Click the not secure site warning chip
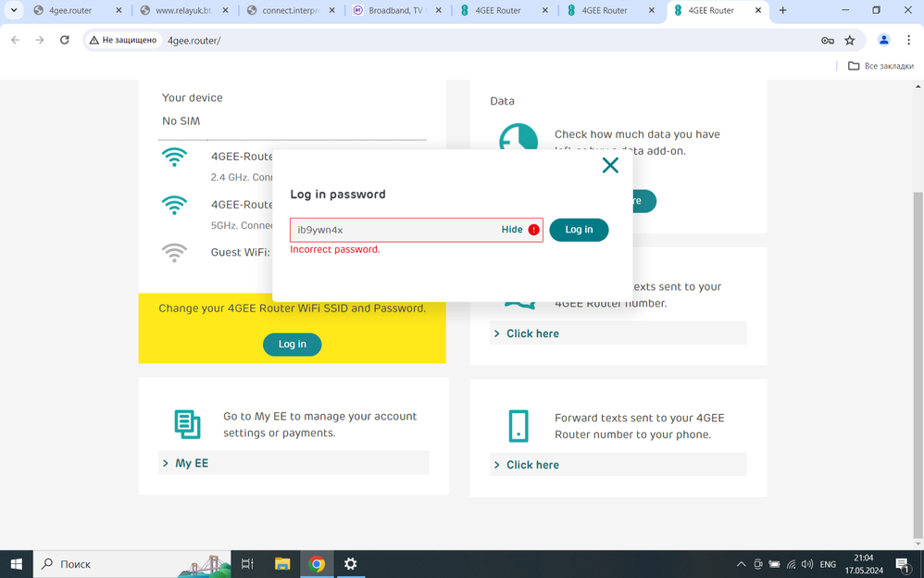924x578 pixels. [x=123, y=40]
